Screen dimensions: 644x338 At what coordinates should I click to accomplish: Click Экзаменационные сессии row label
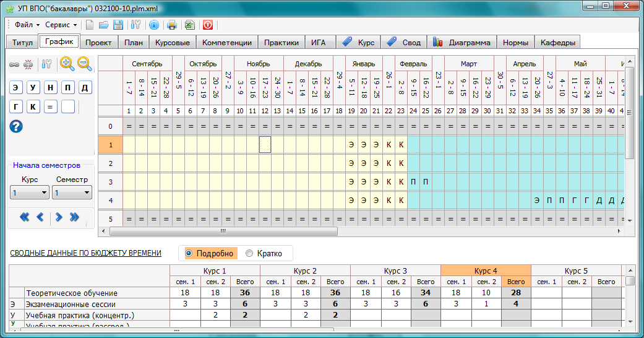[x=97, y=305]
